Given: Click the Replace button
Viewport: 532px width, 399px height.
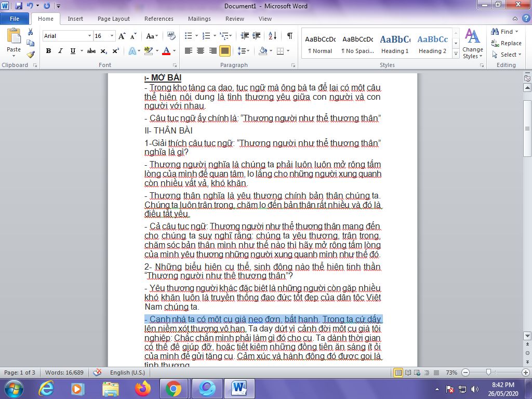Looking at the screenshot, I should [506, 43].
